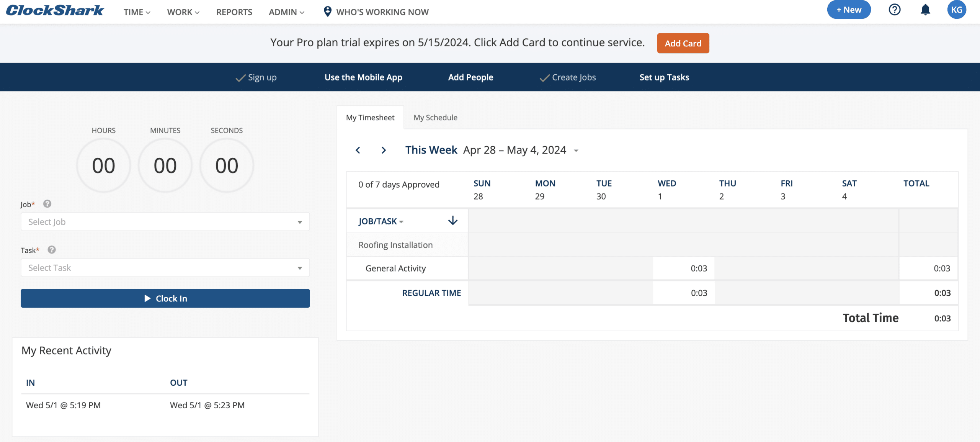This screenshot has height=442, width=980.
Task: Click the This Week link
Action: click(x=431, y=150)
